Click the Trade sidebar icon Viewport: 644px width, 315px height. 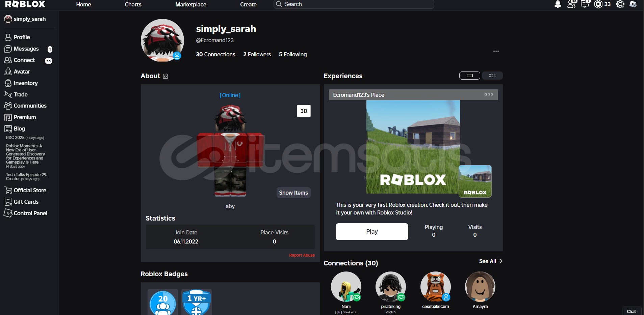tap(8, 94)
